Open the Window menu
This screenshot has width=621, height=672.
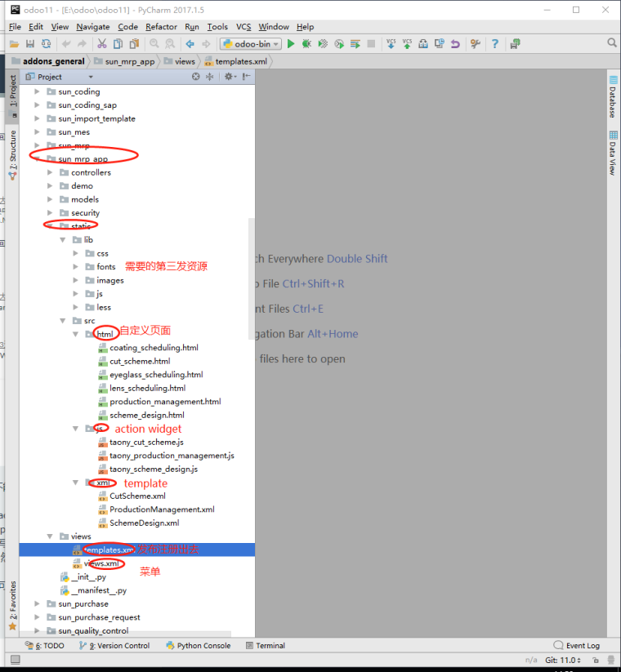pyautogui.click(x=274, y=27)
